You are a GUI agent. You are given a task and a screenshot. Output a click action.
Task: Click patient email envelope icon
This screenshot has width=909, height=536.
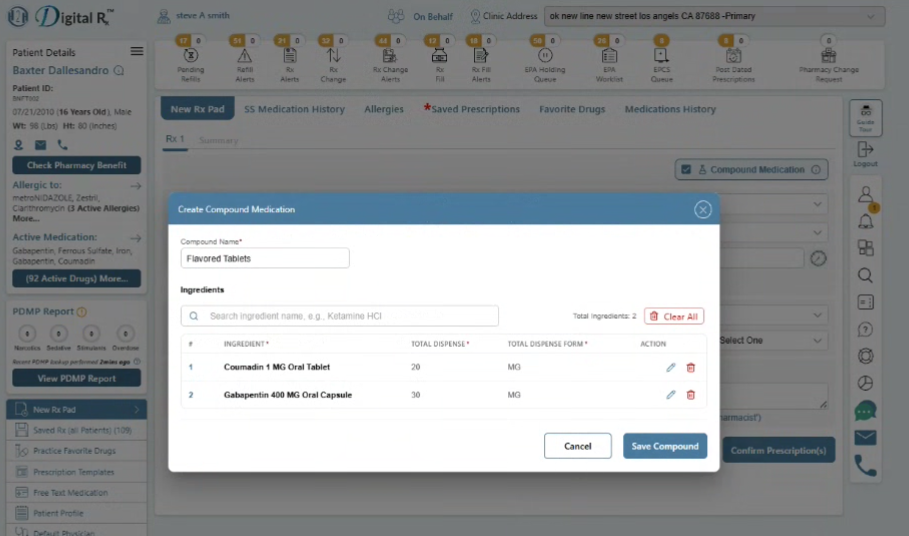click(41, 145)
